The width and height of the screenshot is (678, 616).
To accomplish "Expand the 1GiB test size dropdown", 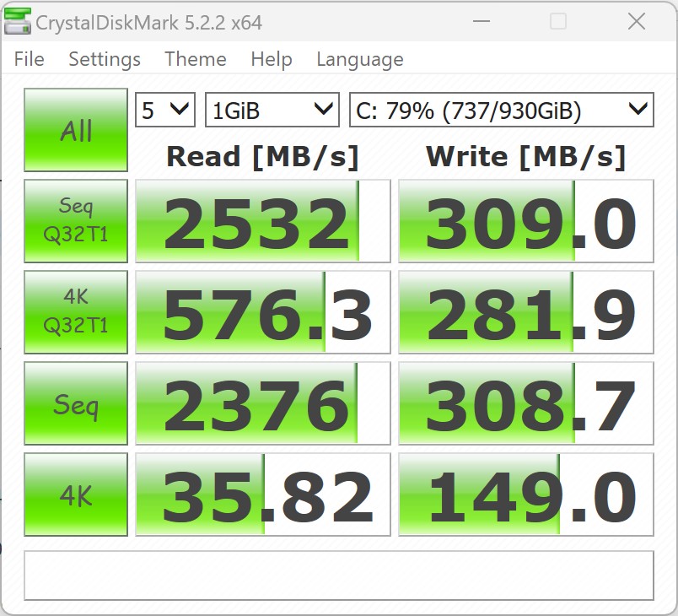I will tap(272, 110).
